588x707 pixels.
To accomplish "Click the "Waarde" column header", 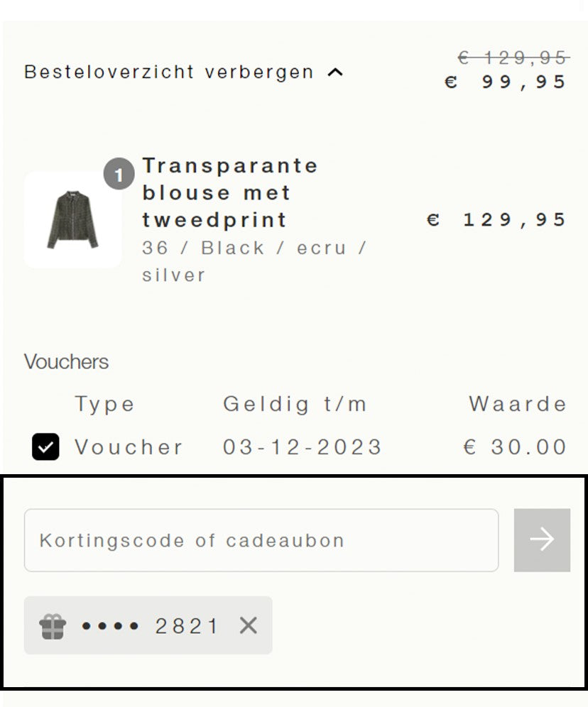I will pyautogui.click(x=518, y=405).
